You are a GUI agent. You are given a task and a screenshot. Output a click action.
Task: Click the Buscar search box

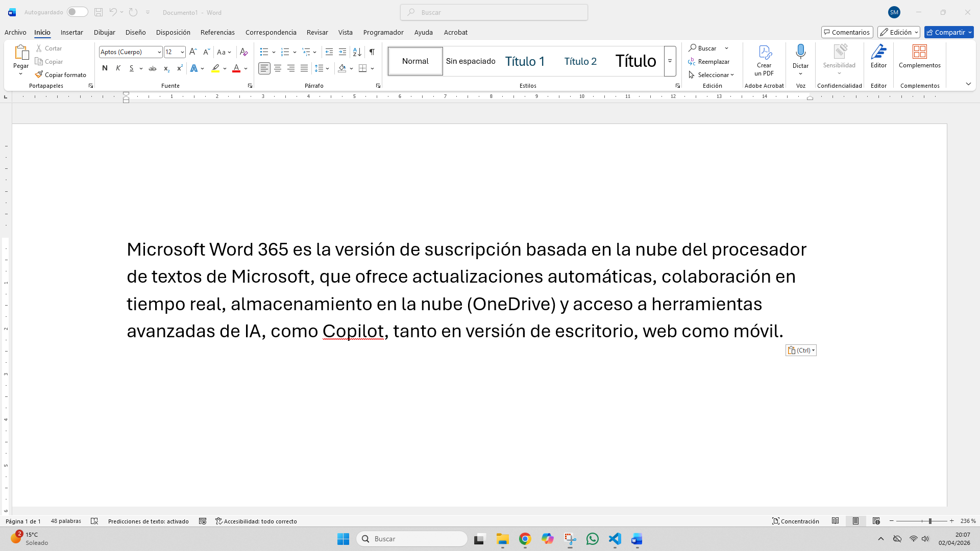click(494, 12)
